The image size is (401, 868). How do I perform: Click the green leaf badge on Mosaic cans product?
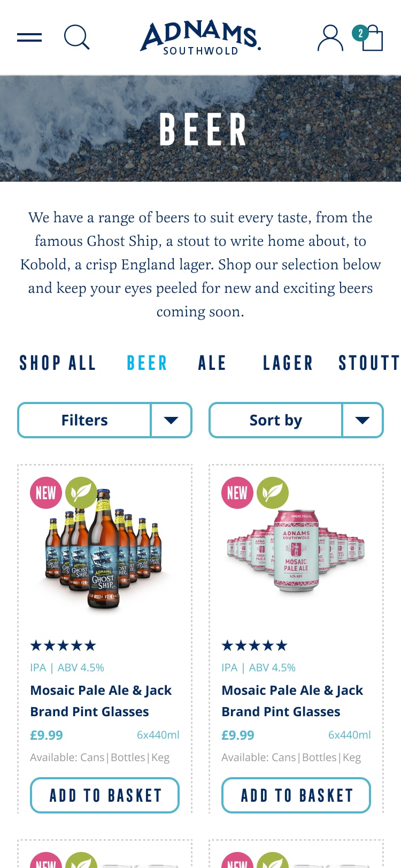[273, 492]
